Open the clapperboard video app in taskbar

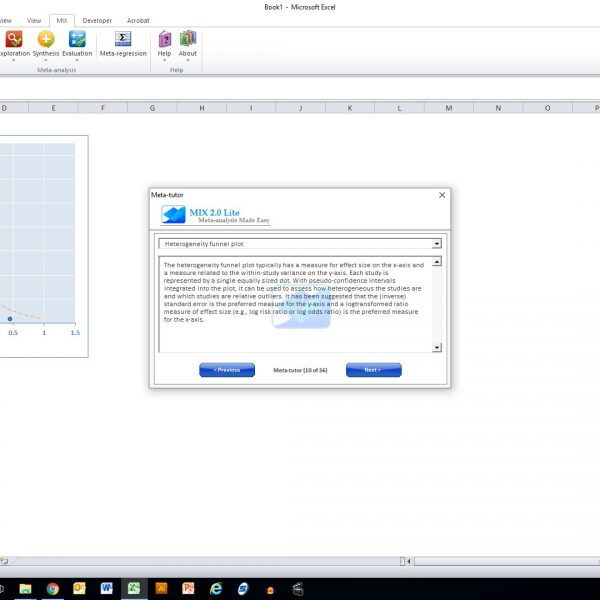pos(298,589)
